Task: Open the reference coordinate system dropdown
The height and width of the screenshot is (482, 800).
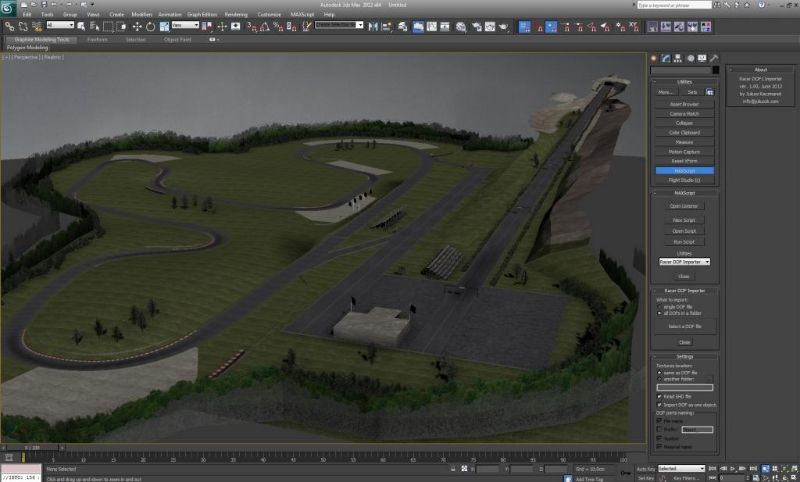Action: tap(184, 26)
